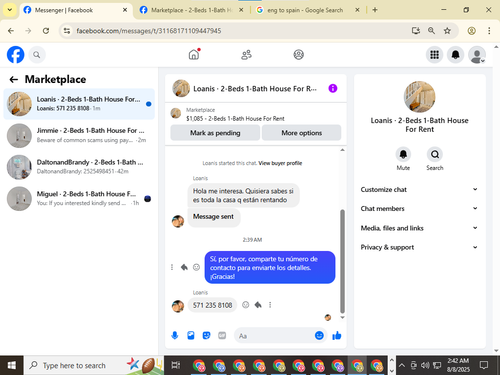Expand Chat members section
Screen dimensions: 500x375
coord(419,208)
